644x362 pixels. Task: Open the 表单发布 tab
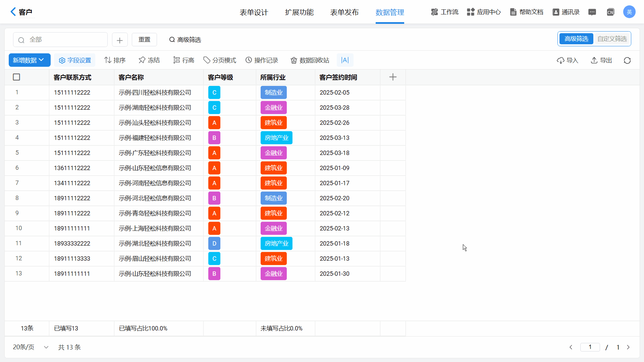pyautogui.click(x=344, y=12)
